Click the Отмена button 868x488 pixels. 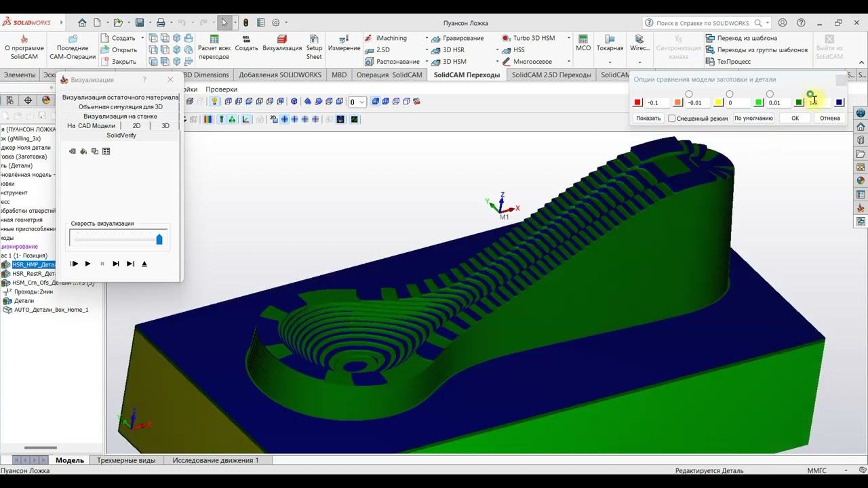[x=829, y=118]
